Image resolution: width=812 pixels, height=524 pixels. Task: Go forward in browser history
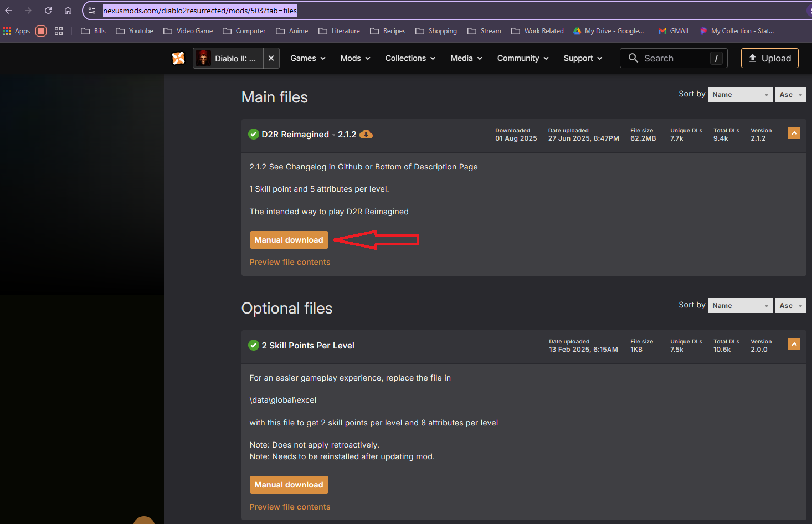click(x=28, y=11)
